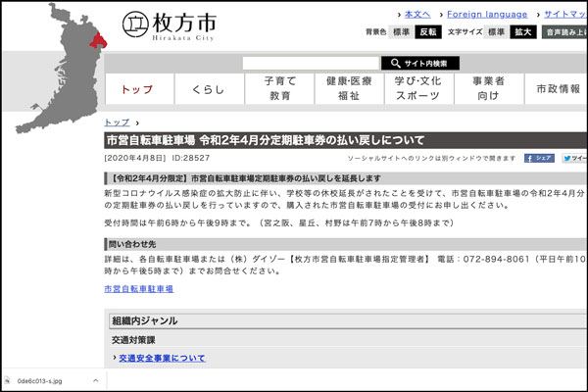Type in the site search field
The width and height of the screenshot is (588, 392).
click(310, 63)
